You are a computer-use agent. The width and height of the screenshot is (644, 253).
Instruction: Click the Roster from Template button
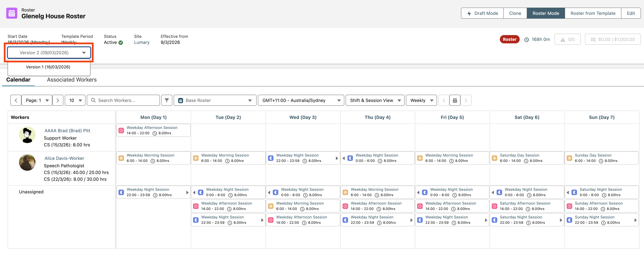point(593,13)
